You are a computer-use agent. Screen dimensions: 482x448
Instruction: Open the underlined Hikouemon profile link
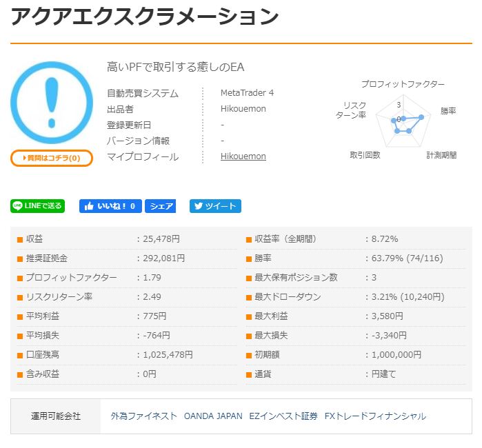[243, 156]
